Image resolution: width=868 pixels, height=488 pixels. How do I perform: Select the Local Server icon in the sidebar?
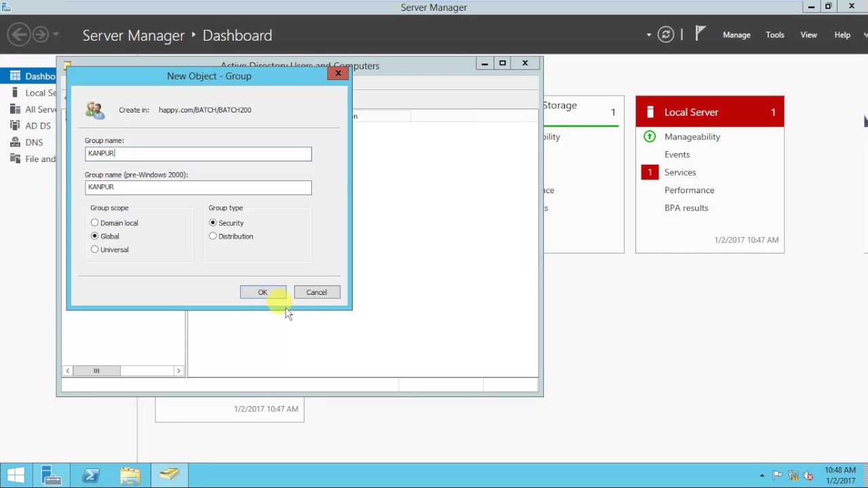point(15,92)
